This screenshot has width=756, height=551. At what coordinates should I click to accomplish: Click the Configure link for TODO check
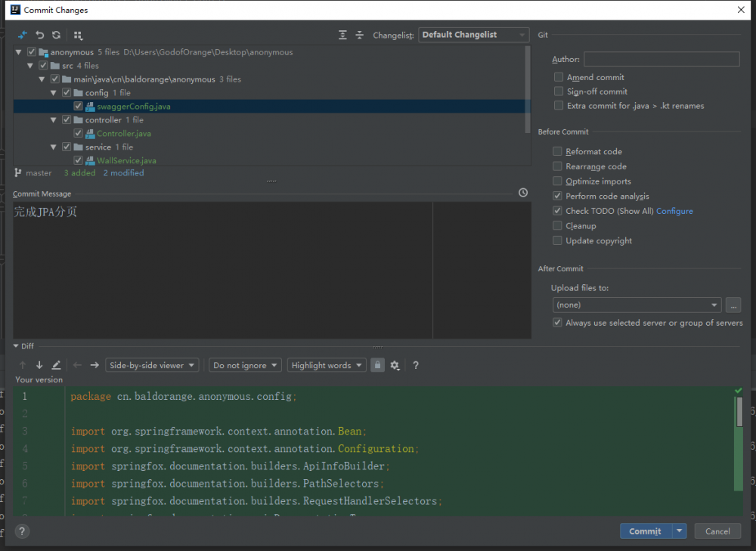pyautogui.click(x=674, y=211)
